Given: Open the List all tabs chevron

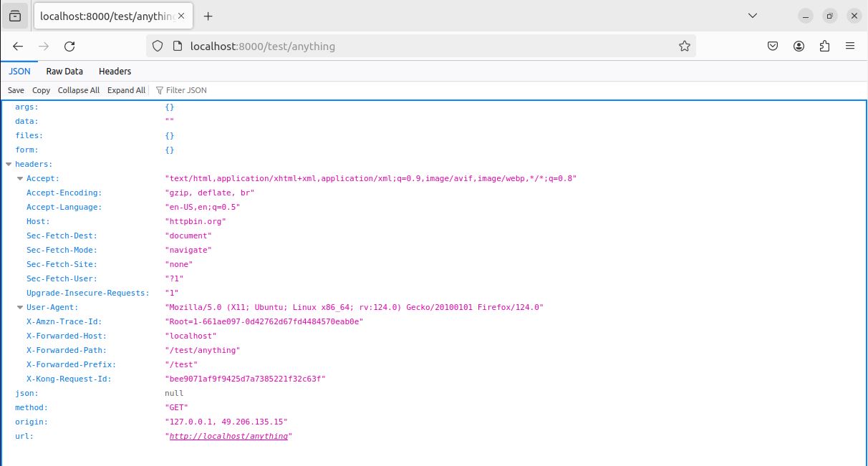Looking at the screenshot, I should click(x=752, y=16).
